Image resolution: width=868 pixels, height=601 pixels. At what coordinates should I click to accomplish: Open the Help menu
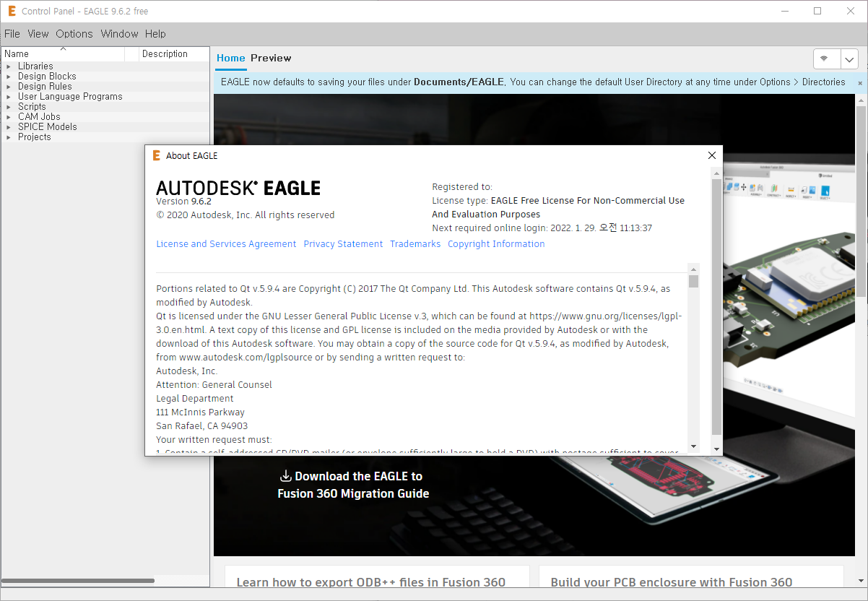pyautogui.click(x=155, y=34)
